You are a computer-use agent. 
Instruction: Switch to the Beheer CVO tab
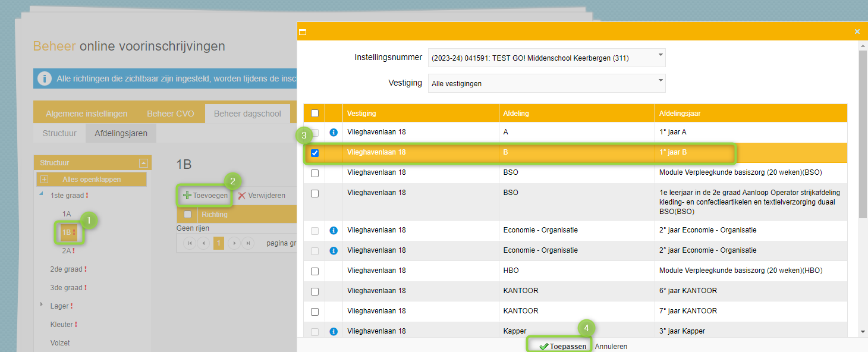[170, 114]
